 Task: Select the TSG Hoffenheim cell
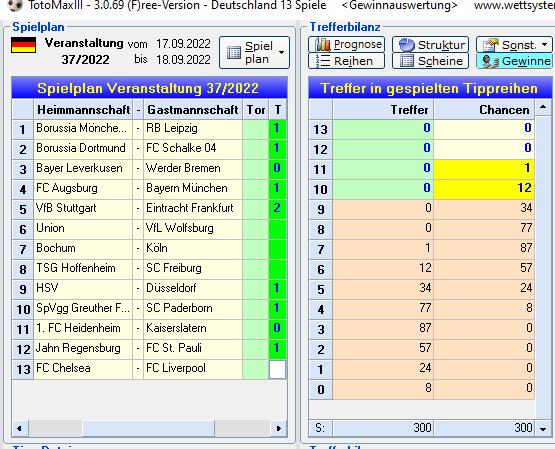click(83, 269)
